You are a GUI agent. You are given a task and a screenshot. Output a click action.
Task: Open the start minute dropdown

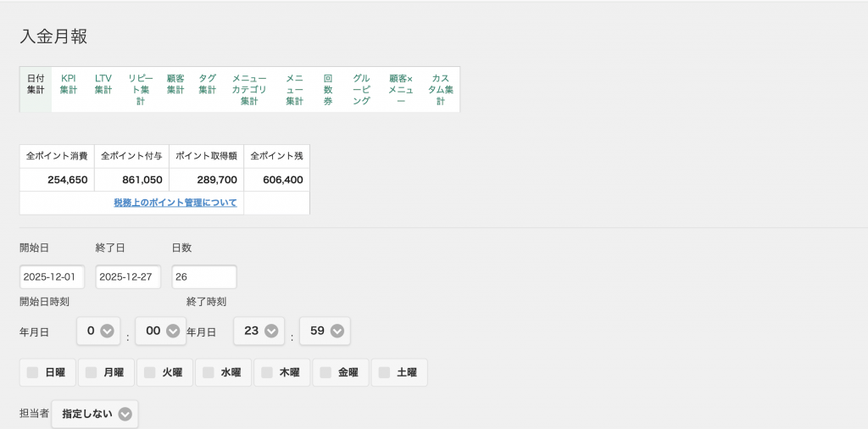click(x=161, y=331)
